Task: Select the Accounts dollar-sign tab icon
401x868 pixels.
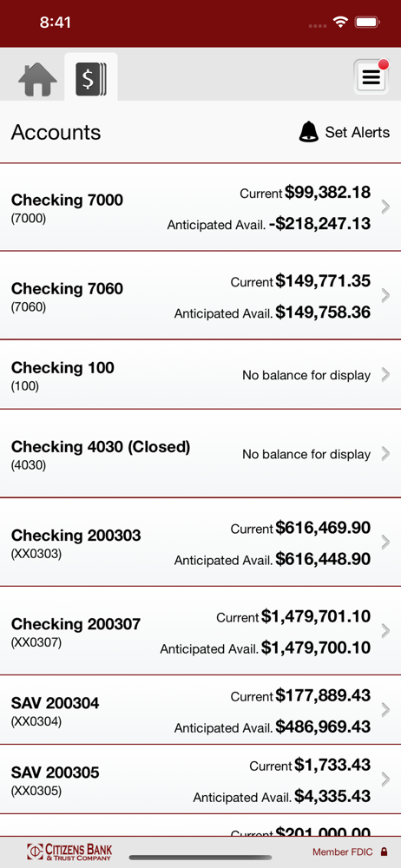Action: (x=91, y=79)
